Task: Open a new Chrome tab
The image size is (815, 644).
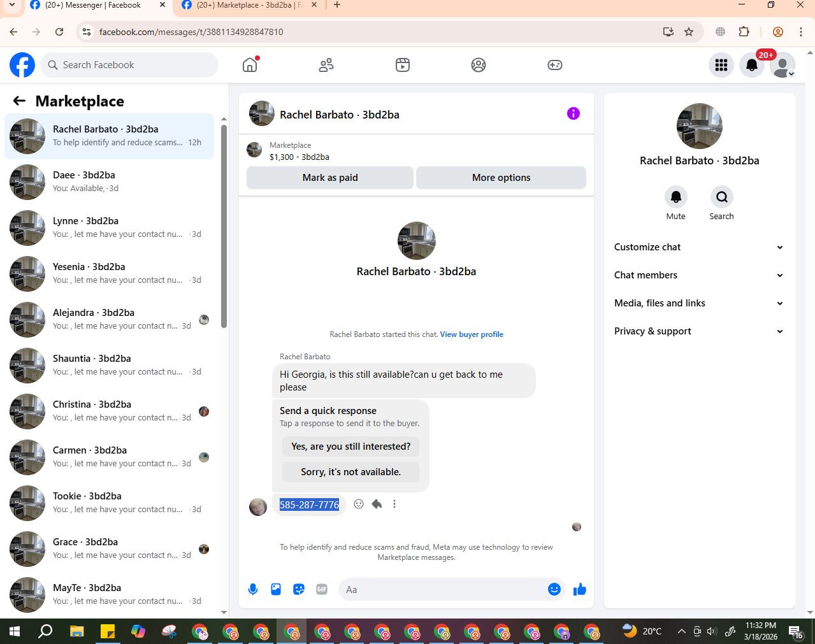Action: click(x=337, y=5)
